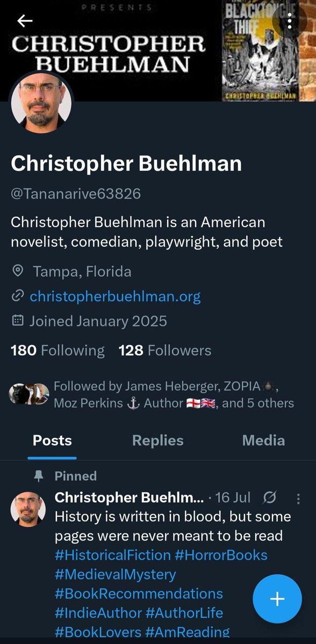Screen dimensions: 316x644
Task: Tap the compose new post plus button
Action: point(277,599)
